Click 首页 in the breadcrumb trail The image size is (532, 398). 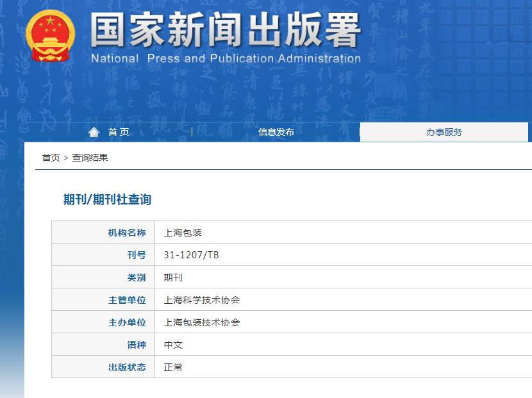(49, 158)
